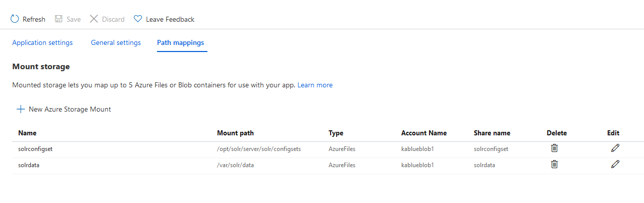Image resolution: width=644 pixels, height=203 pixels.
Task: Click the Discard X icon
Action: (x=94, y=19)
